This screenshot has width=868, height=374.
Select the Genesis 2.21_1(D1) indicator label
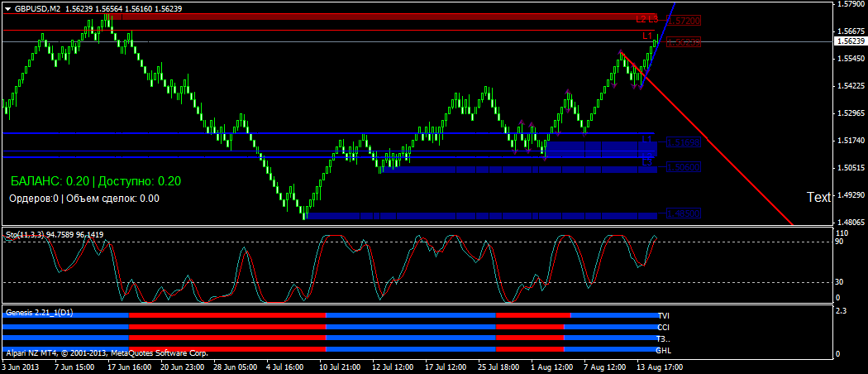click(x=39, y=313)
